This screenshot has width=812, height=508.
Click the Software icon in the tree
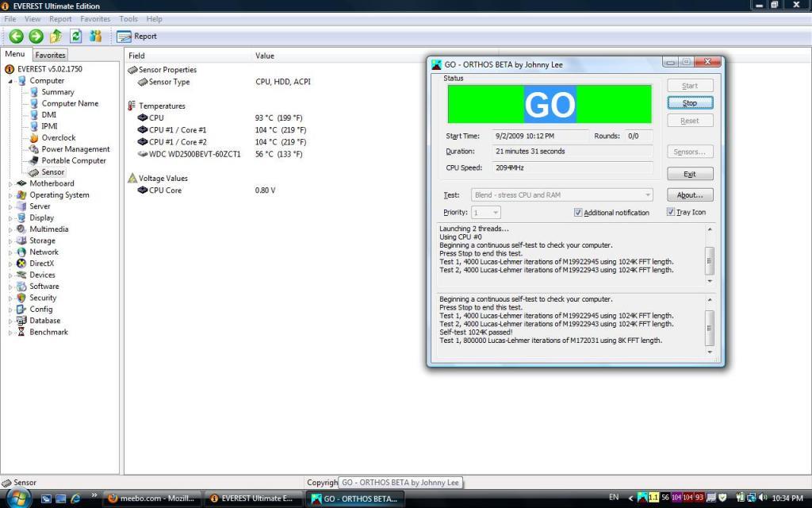tap(21, 286)
